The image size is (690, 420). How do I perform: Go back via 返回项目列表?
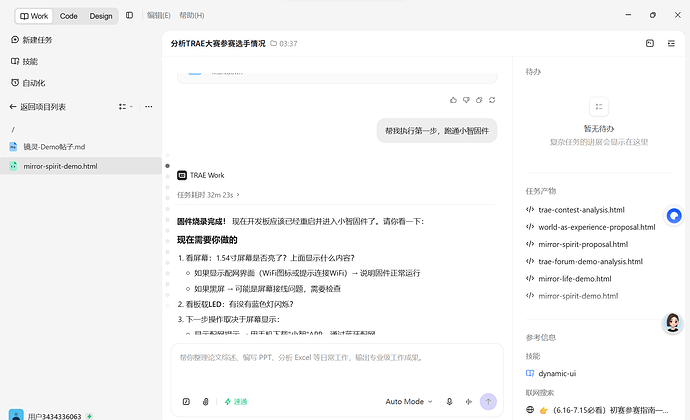pyautogui.click(x=38, y=107)
